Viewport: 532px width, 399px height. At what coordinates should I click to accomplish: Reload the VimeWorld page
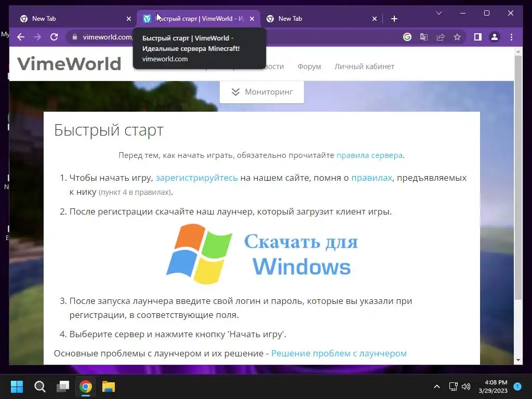pyautogui.click(x=54, y=37)
